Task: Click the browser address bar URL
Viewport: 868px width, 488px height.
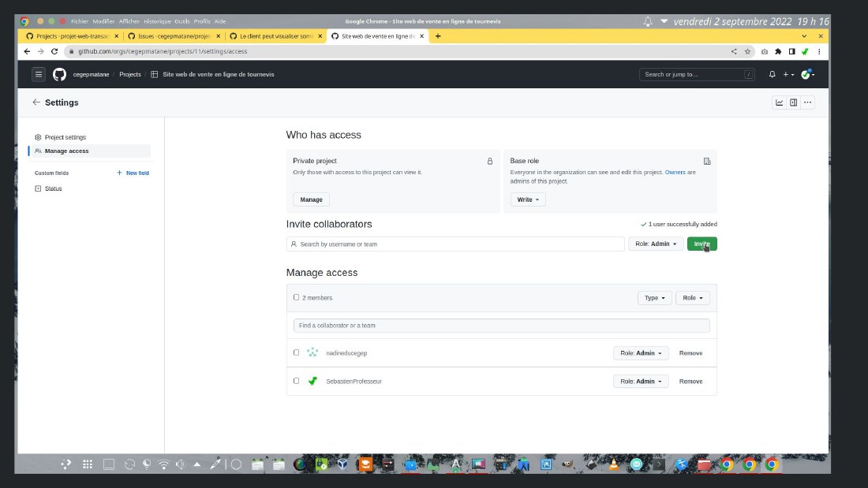Action: click(x=163, y=51)
